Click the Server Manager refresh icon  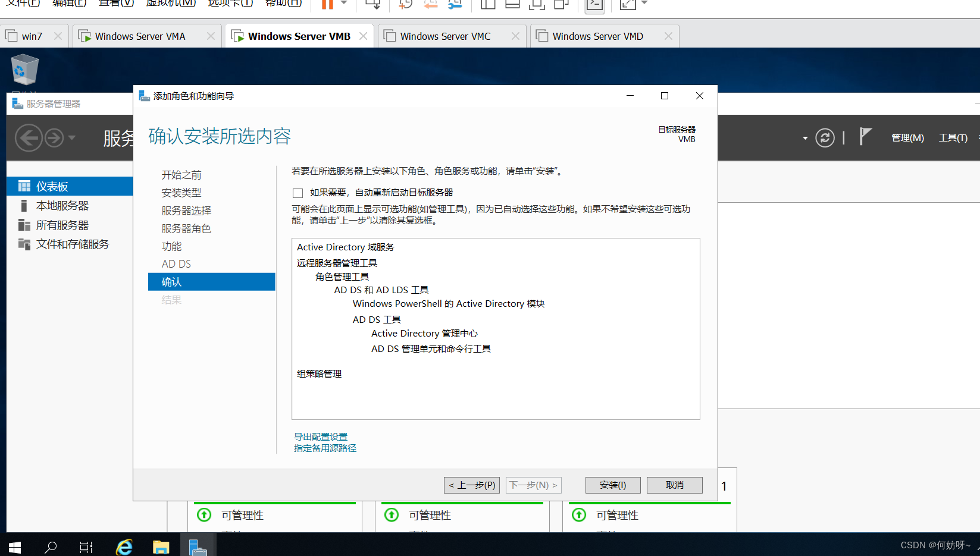[824, 138]
